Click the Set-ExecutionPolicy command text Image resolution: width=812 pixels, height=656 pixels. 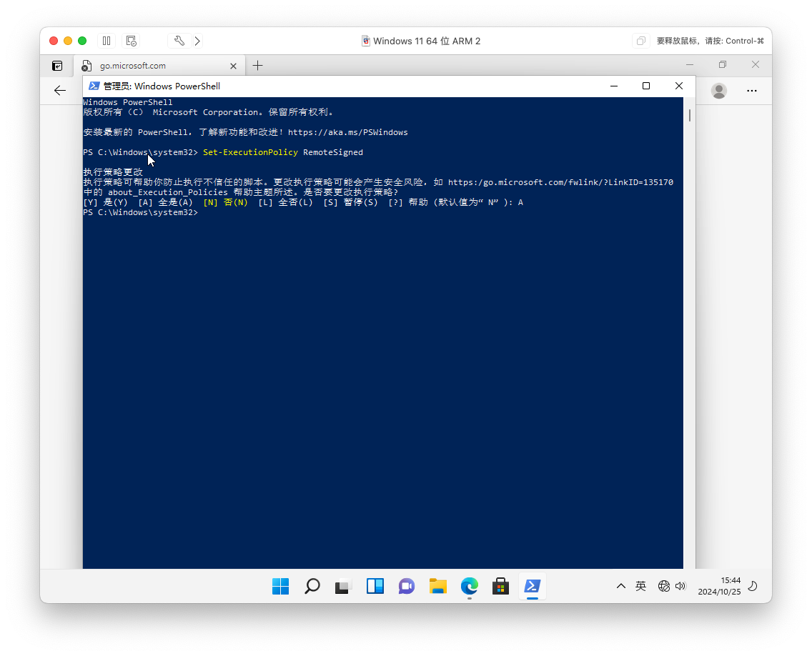(250, 152)
